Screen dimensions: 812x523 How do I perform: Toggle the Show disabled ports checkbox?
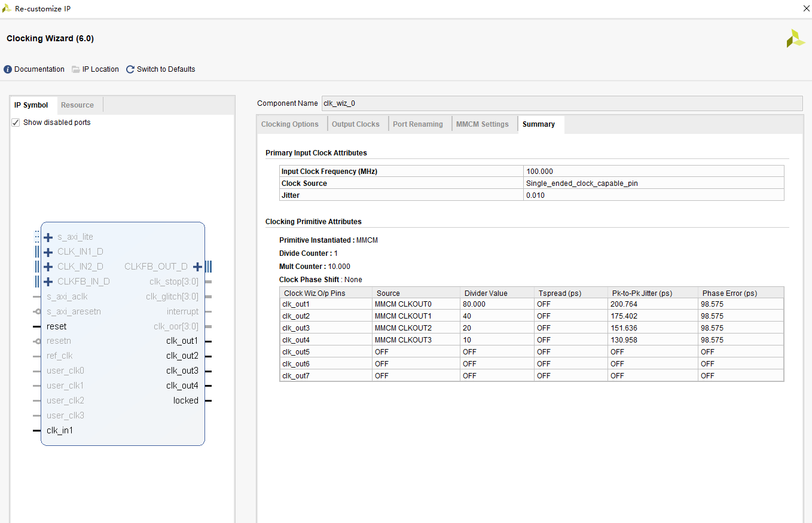16,123
